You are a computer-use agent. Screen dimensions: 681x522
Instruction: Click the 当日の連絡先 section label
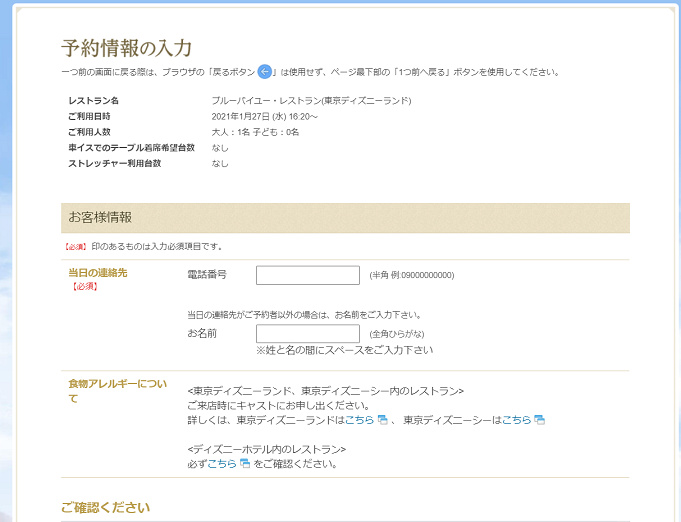97,272
